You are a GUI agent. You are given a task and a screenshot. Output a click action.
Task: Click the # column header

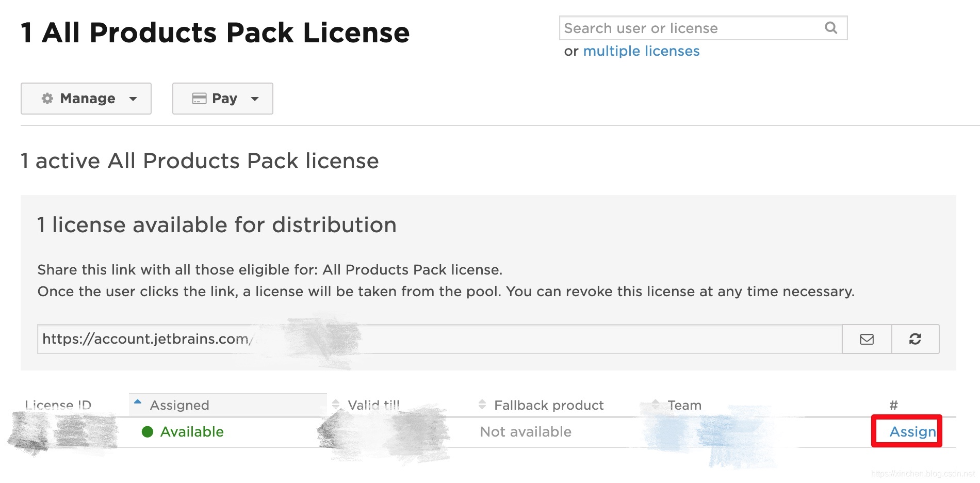[894, 405]
